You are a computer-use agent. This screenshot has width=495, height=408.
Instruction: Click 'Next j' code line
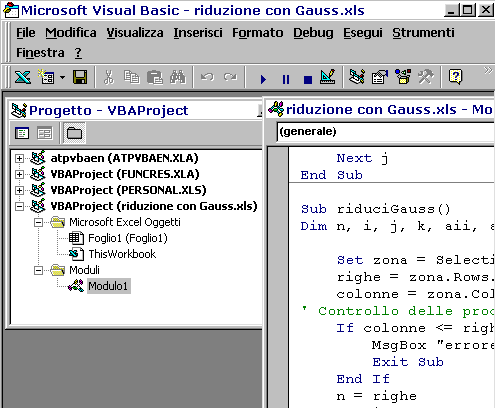(363, 158)
